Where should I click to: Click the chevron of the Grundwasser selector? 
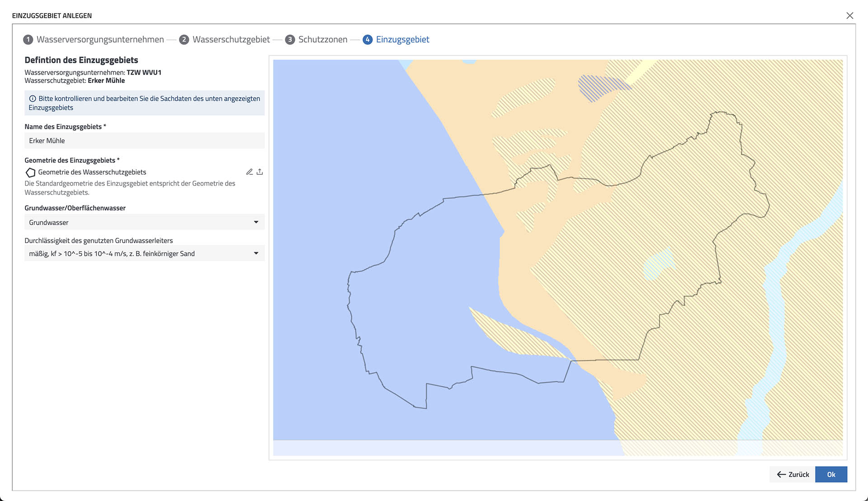click(x=256, y=222)
